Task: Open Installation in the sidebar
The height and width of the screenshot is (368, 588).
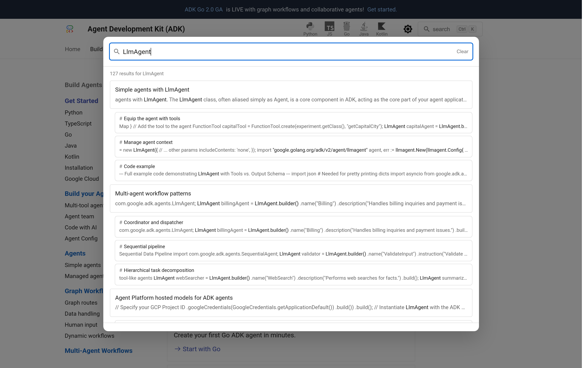Action: pos(79,168)
